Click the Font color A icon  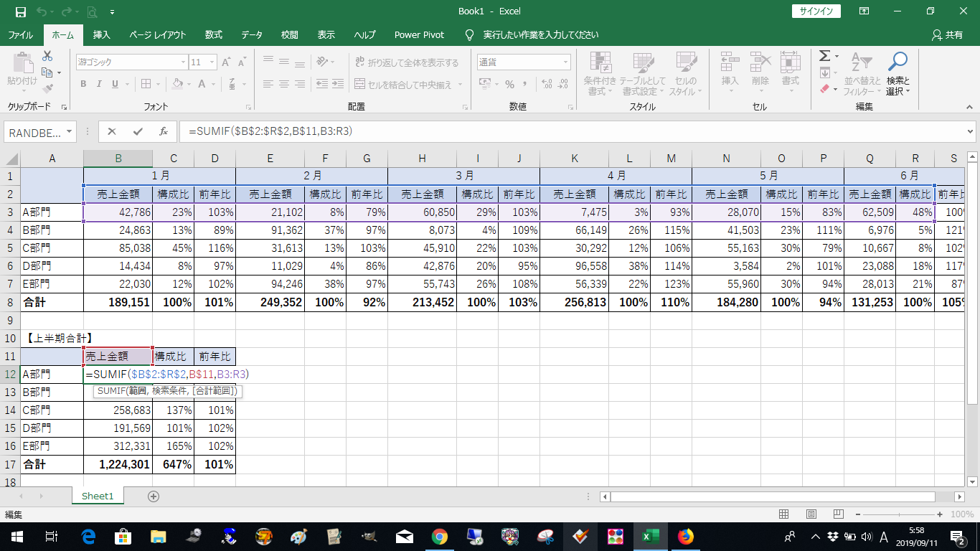point(202,84)
